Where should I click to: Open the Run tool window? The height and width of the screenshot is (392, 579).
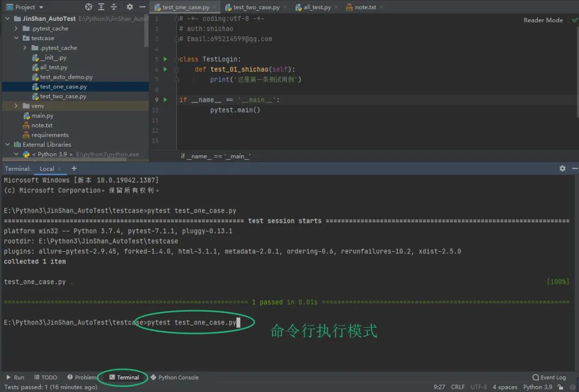15,377
